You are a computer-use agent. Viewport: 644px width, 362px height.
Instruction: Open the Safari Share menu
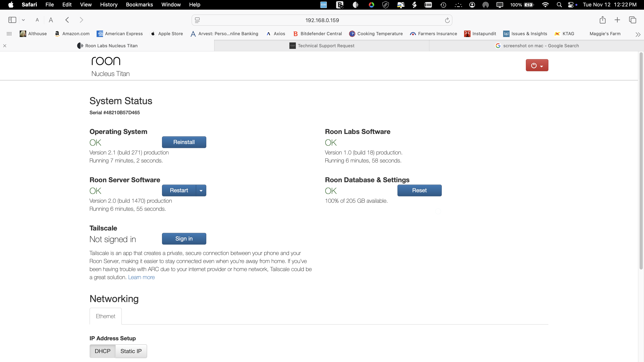603,20
